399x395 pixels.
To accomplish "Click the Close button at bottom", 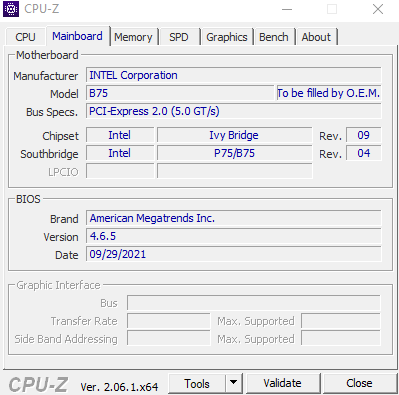I will (359, 383).
